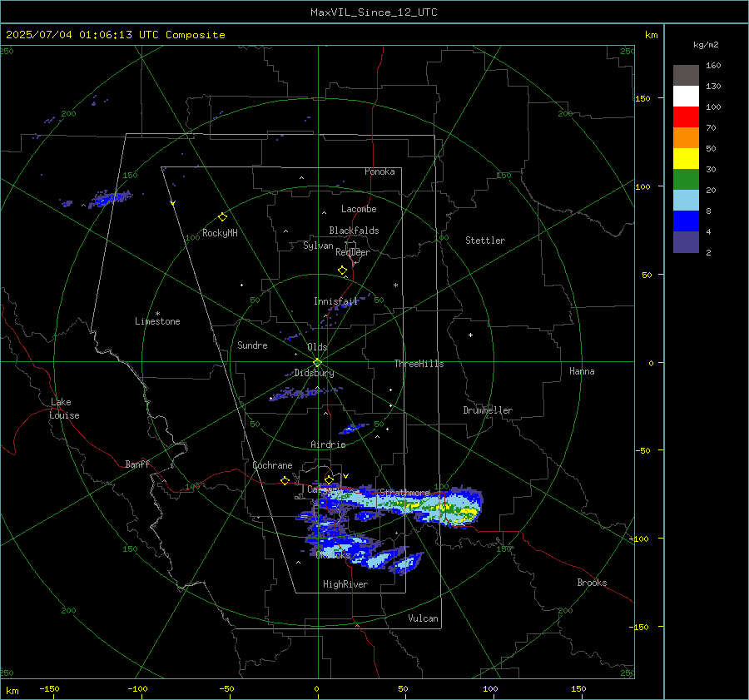Click the Banff map label
Screen dimensions: 749x700
[137, 464]
